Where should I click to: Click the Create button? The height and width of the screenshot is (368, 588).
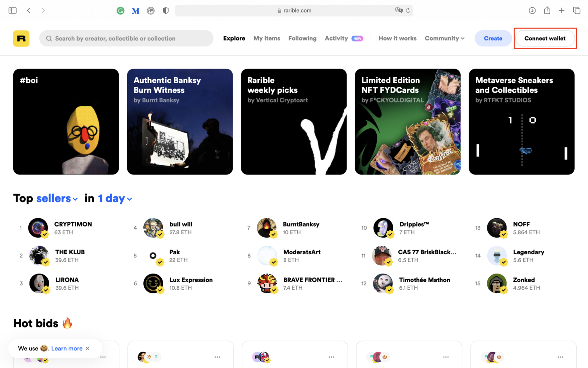tap(493, 38)
